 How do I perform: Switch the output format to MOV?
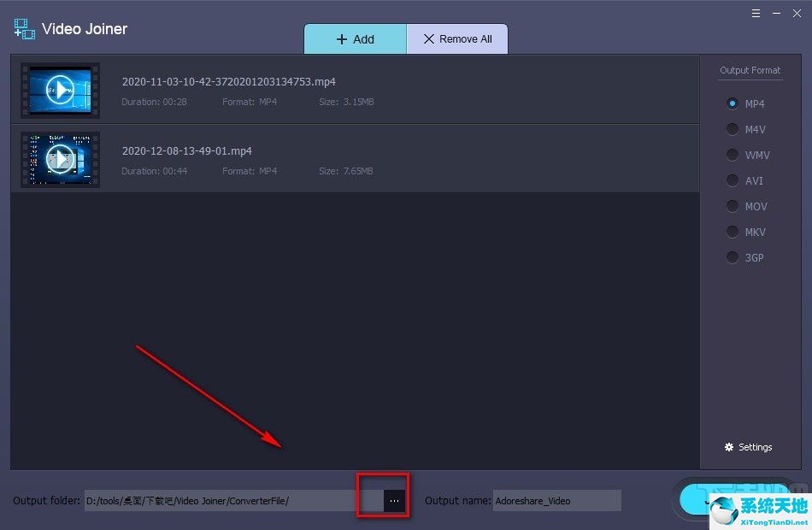(x=733, y=206)
